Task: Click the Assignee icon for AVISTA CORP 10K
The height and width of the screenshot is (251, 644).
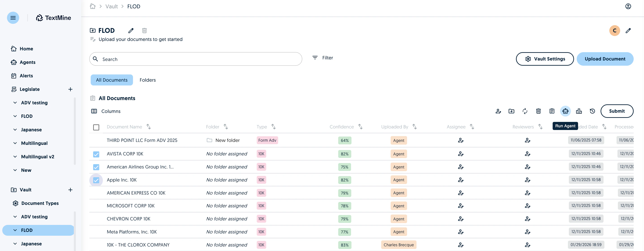Action: [x=461, y=154]
